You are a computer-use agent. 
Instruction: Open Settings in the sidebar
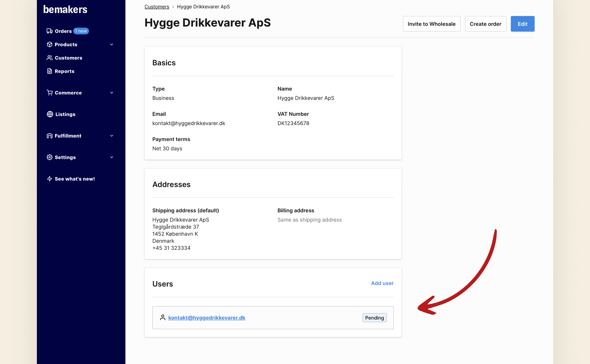(x=65, y=157)
